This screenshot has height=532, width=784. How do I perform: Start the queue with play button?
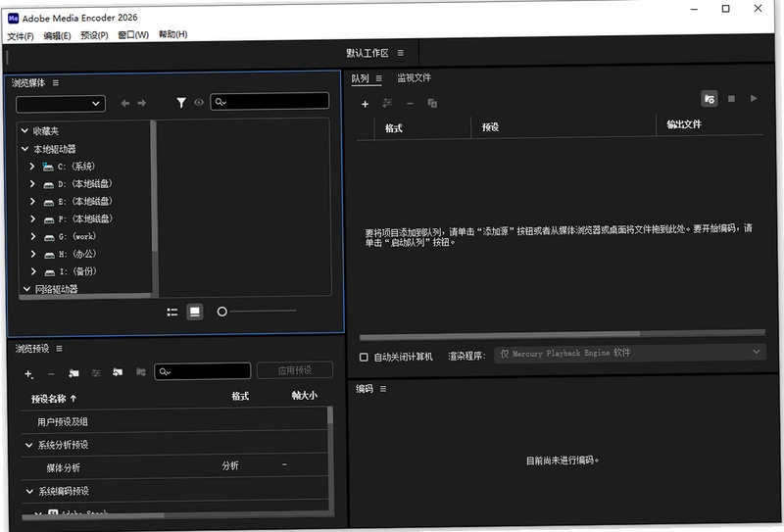[x=754, y=99]
